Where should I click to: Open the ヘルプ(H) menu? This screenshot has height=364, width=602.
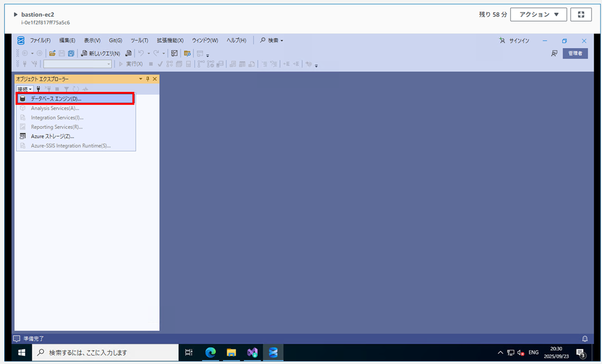pyautogui.click(x=236, y=40)
